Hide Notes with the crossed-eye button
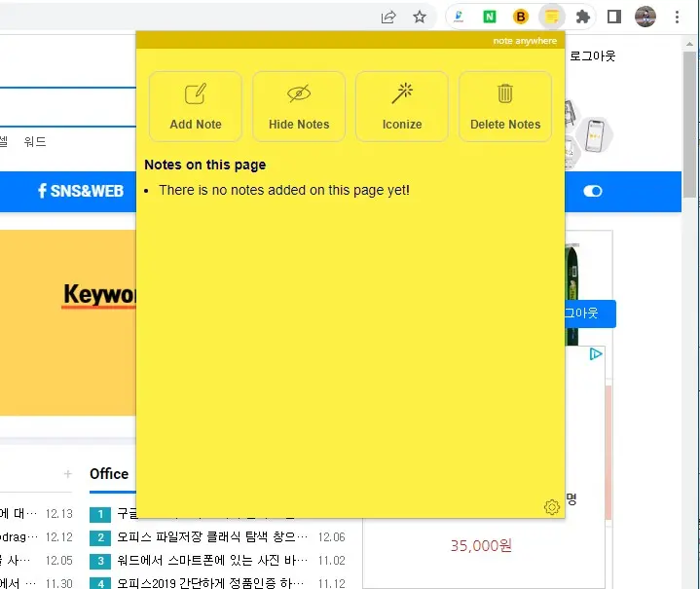Screen dimensions: 700x589 click(299, 106)
